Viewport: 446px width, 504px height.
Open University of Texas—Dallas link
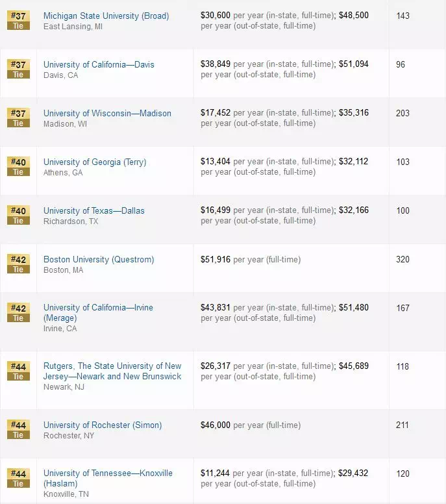coord(94,210)
